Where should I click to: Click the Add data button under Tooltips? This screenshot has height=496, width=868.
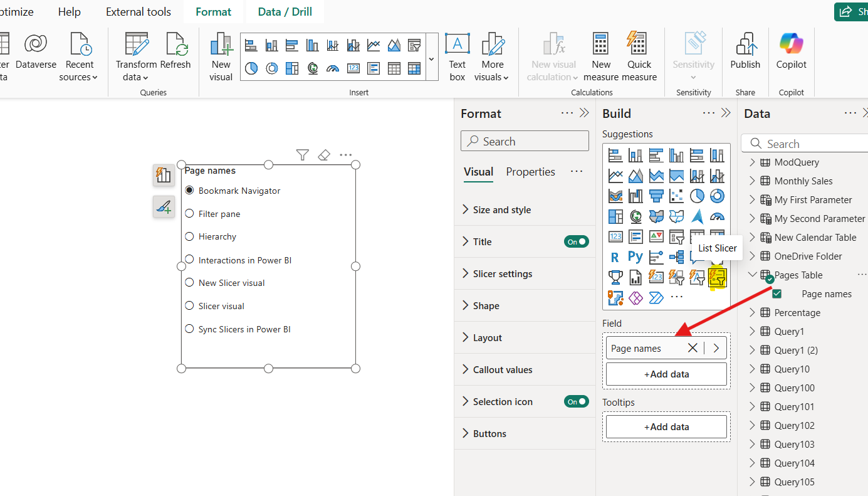666,426
